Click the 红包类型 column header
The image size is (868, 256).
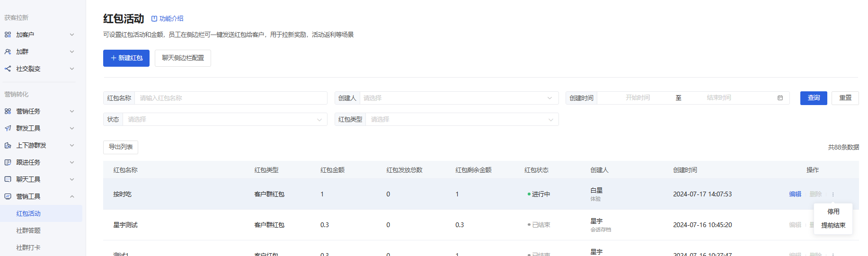pyautogui.click(x=266, y=170)
